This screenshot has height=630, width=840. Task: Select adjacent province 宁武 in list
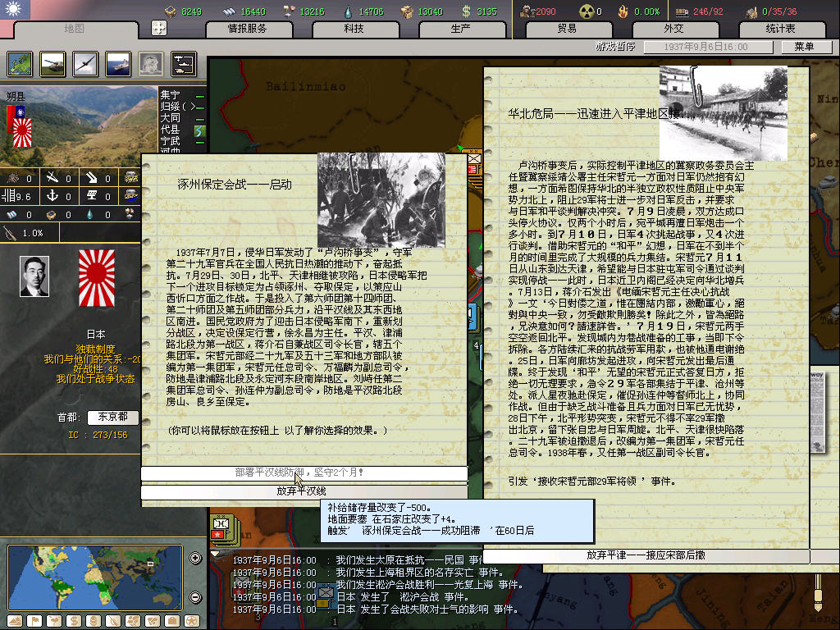(x=171, y=141)
